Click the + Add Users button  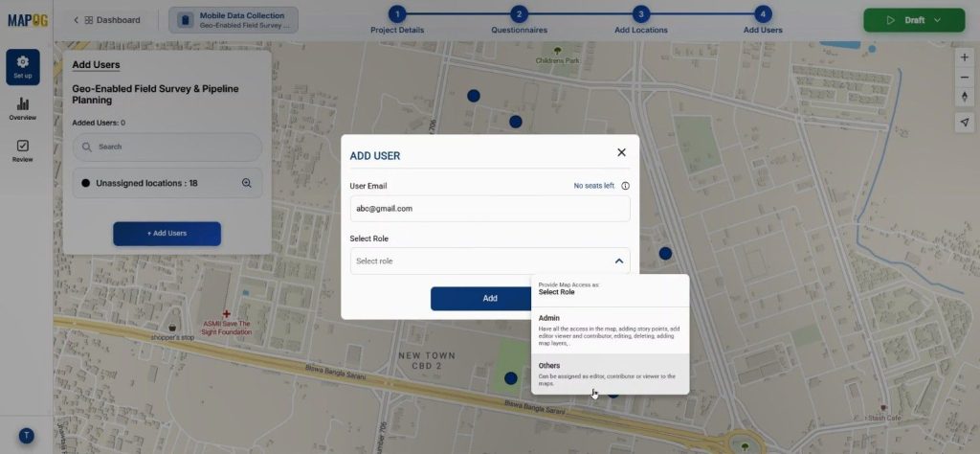pos(167,234)
